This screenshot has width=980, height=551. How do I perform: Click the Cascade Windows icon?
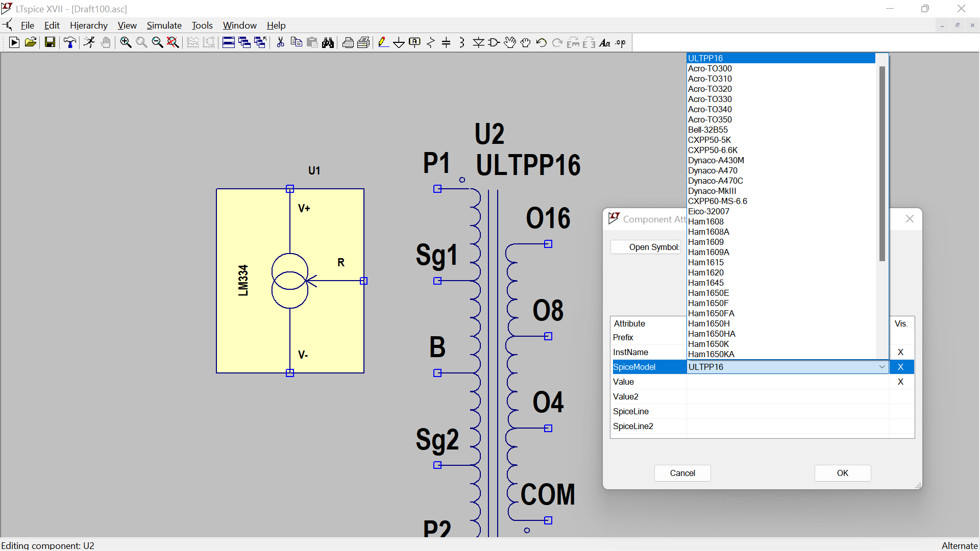coord(244,43)
